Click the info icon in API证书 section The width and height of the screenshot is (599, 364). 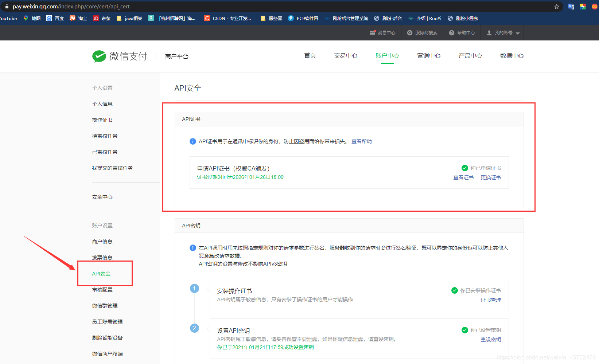coord(193,141)
